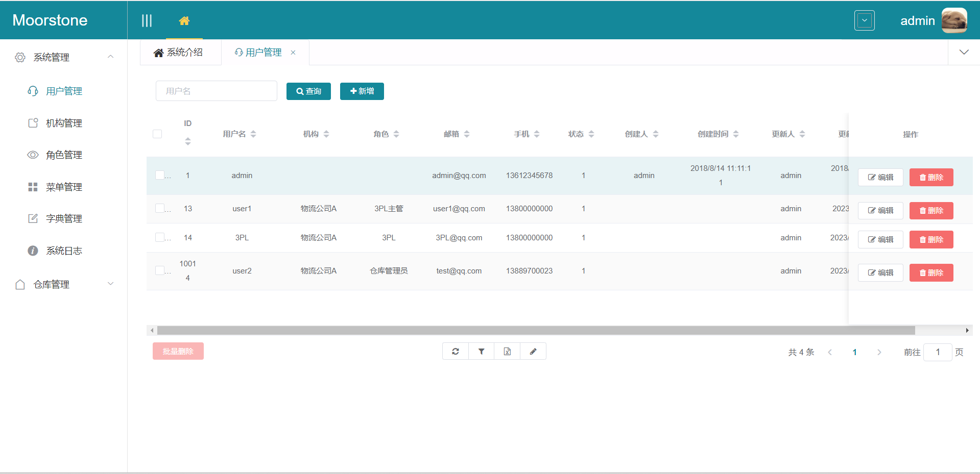
Task: Check the checkbox for the user1 row
Action: click(x=160, y=208)
